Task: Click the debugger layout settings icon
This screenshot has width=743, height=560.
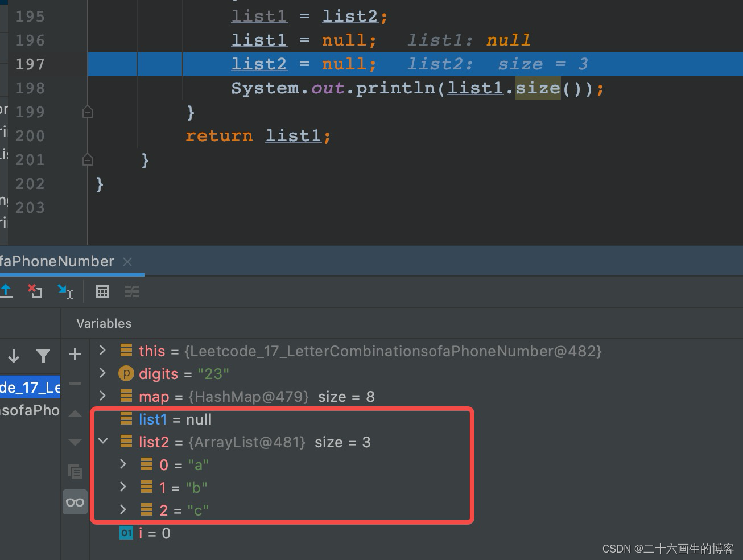Action: [x=132, y=291]
